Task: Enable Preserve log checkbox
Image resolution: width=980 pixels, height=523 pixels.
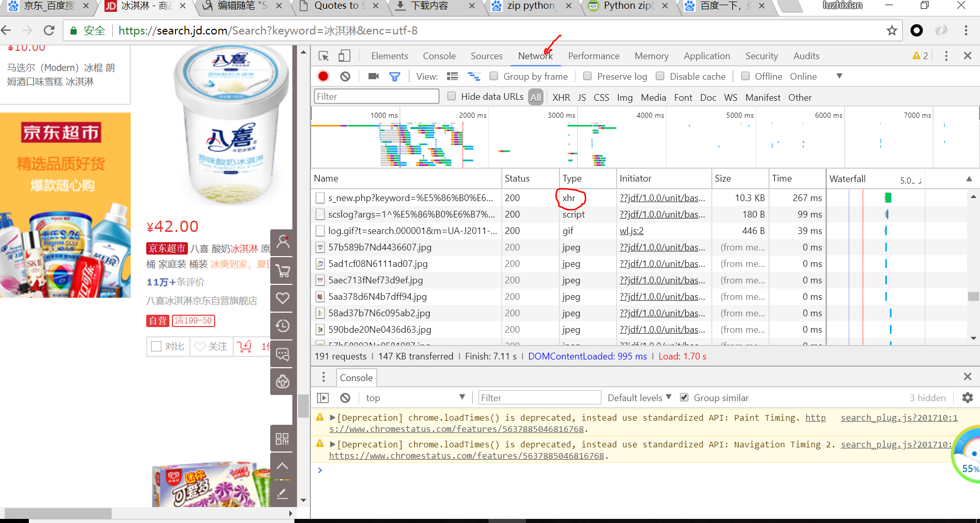Action: coord(587,76)
